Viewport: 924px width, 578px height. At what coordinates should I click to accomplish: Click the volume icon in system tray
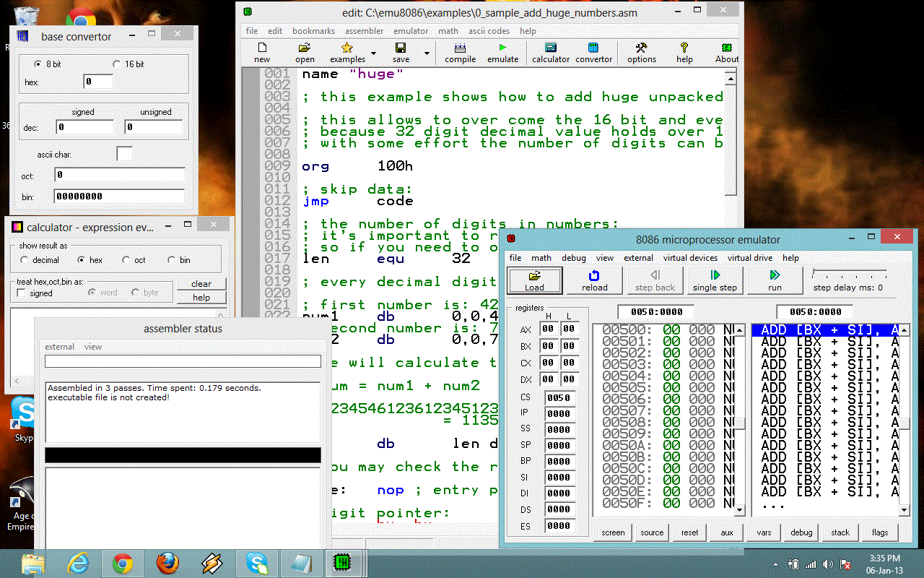point(828,564)
